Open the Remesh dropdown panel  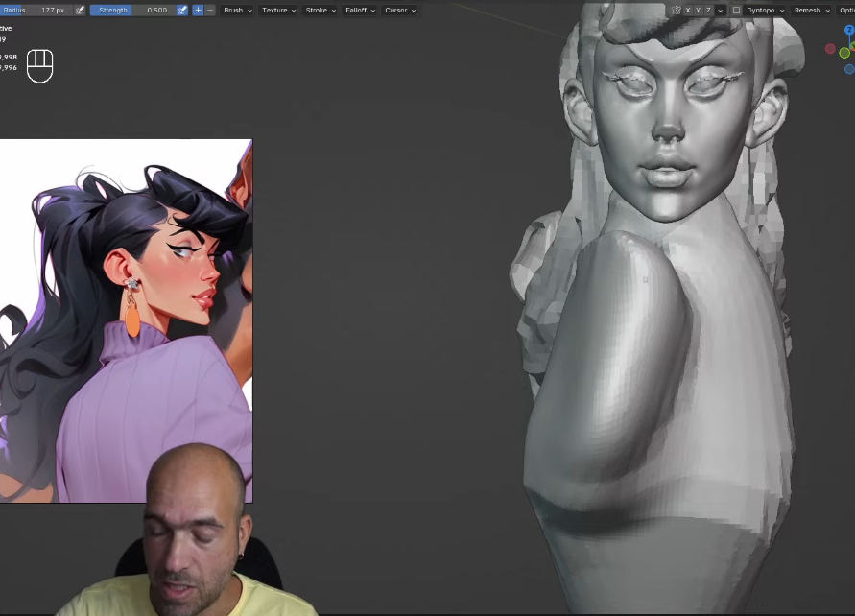click(811, 10)
